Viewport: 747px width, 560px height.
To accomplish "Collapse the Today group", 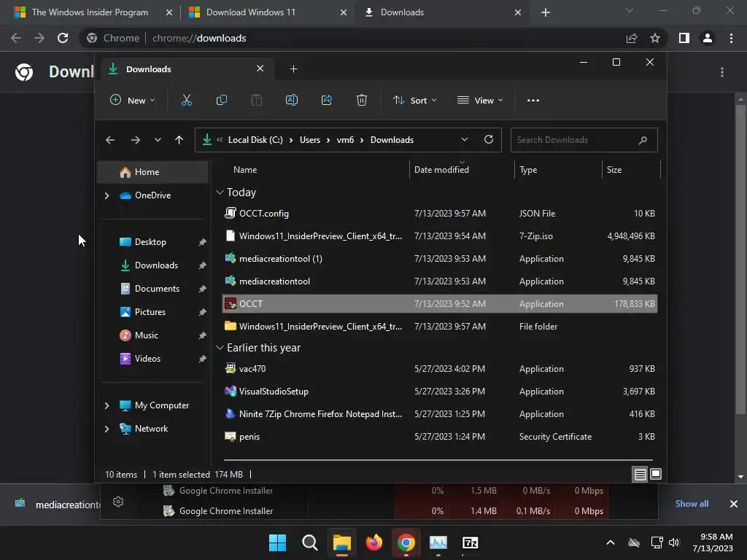I will [220, 192].
